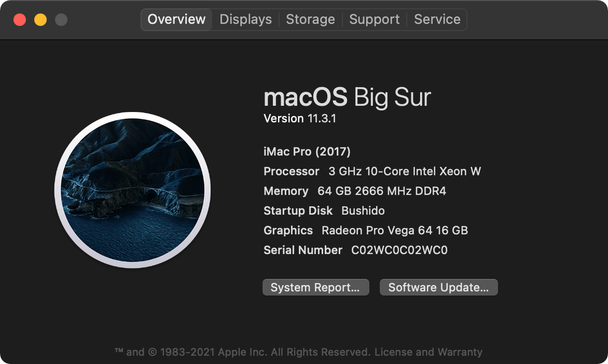Show the Service tab

coord(437,19)
